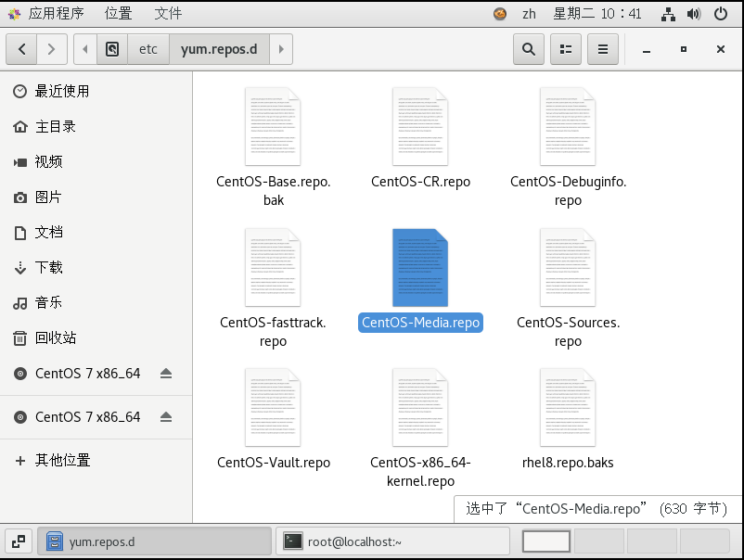744x560 pixels.
Task: Click the rhel8.repo.baks file name label
Action: point(568,463)
